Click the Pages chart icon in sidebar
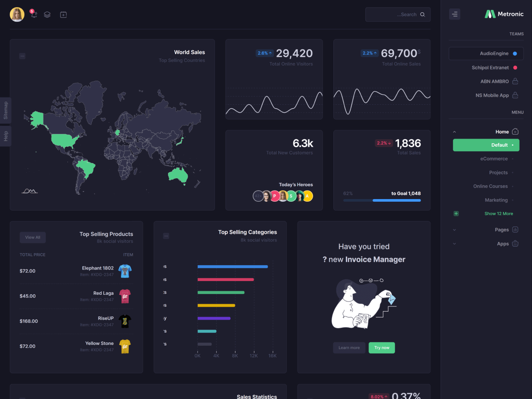This screenshot has width=532, height=399. (515, 230)
